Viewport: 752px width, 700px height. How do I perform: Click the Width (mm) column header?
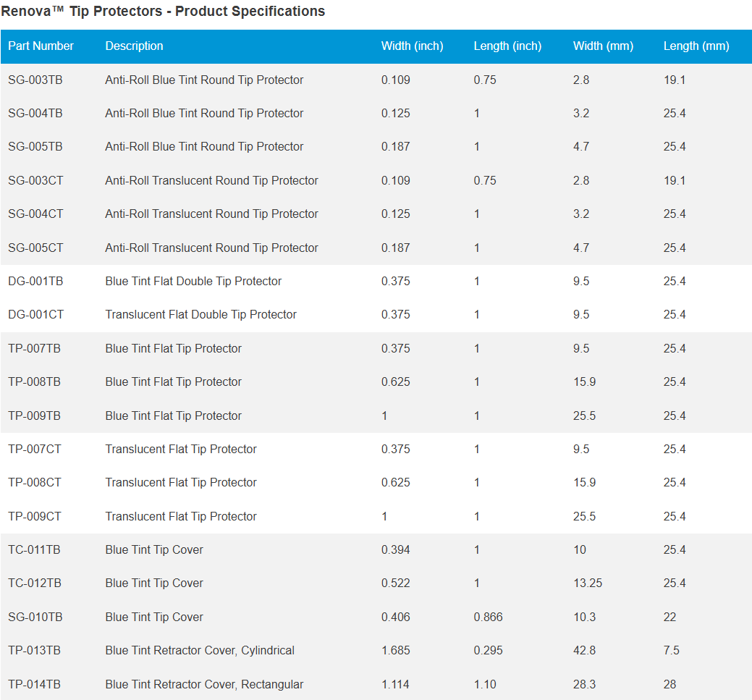[603, 46]
